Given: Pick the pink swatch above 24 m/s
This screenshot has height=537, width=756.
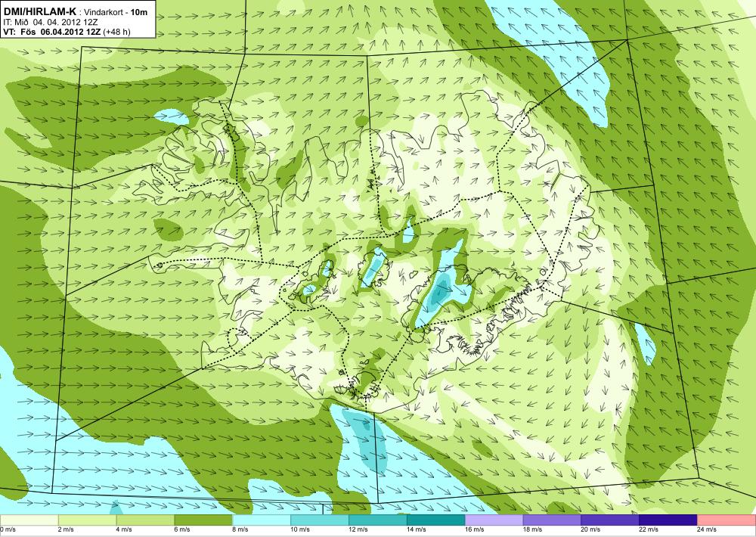Looking at the screenshot, I should pyautogui.click(x=727, y=520).
